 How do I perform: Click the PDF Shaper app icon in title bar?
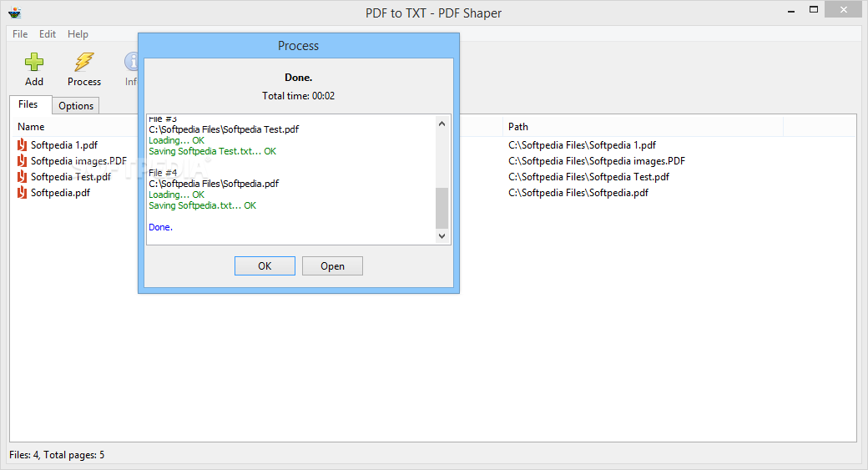coord(15,13)
